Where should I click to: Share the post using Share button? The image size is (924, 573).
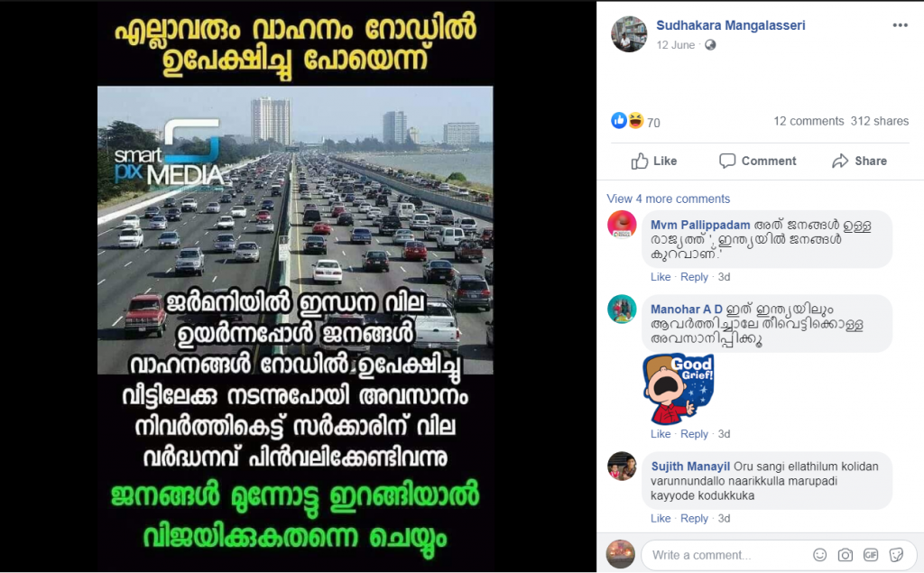tap(859, 161)
